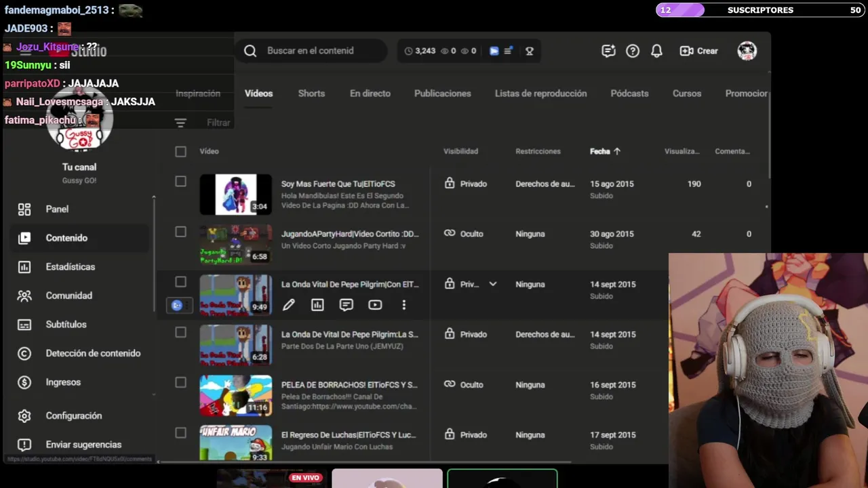This screenshot has width=868, height=488.
Task: Select checkbox for El Regreso De Luchas video
Action: (x=180, y=432)
